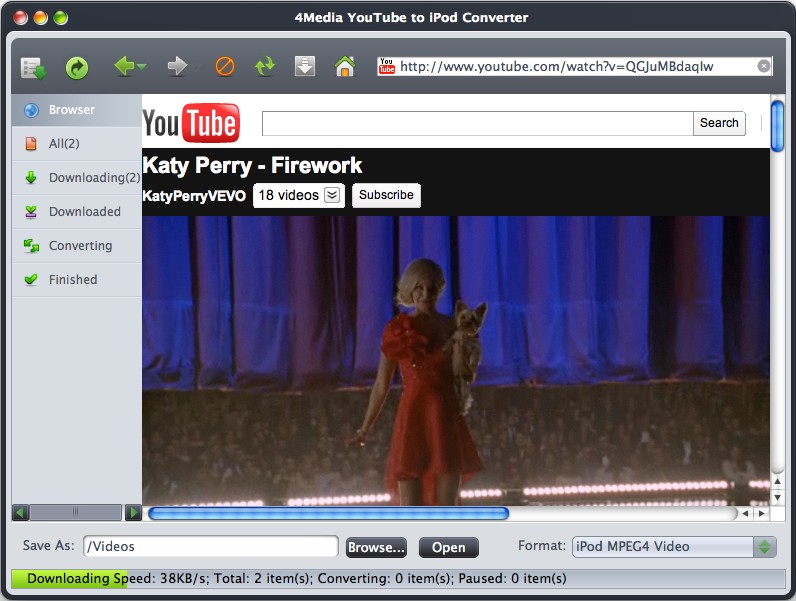Go forward with the gray right arrow
Viewport: 796px width, 601px height.
(177, 66)
